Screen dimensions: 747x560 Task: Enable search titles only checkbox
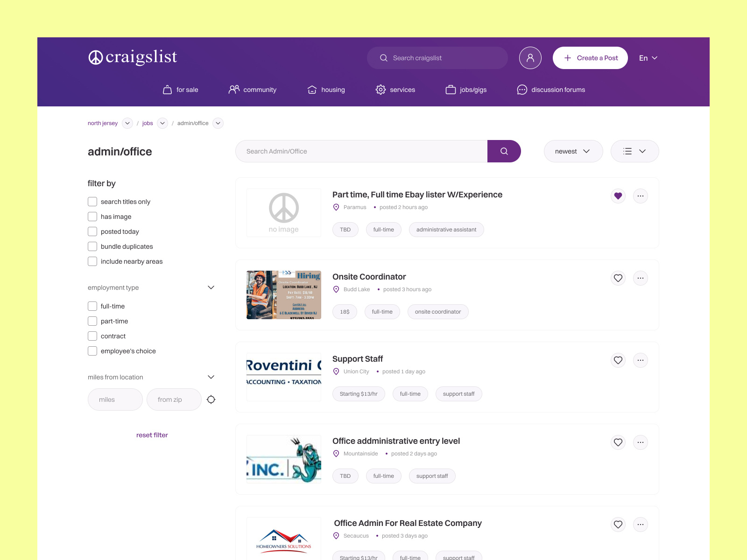point(92,202)
